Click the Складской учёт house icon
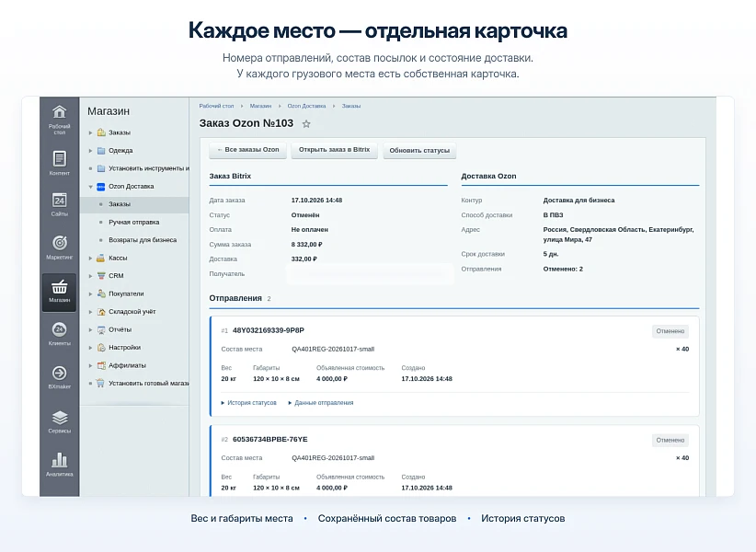 pos(101,312)
